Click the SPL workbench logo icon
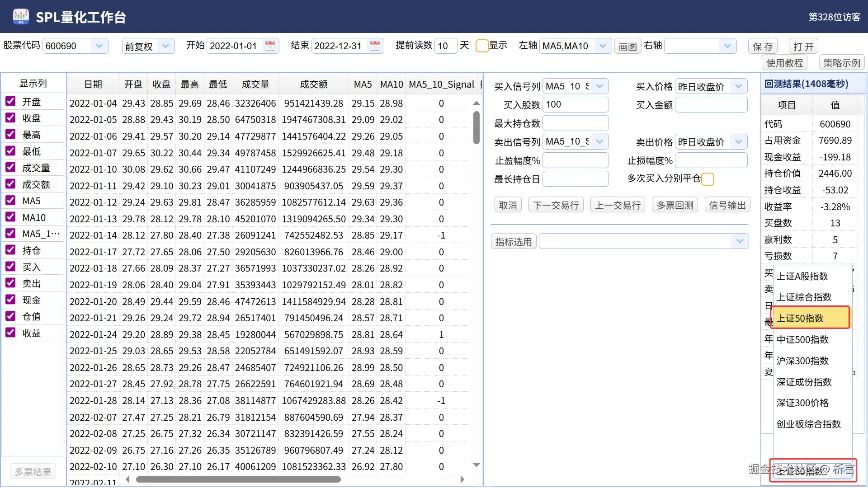868x488 pixels. pyautogui.click(x=21, y=17)
